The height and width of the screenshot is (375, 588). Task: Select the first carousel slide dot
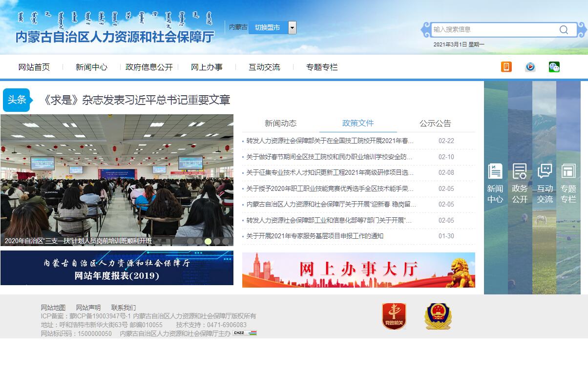click(x=190, y=241)
